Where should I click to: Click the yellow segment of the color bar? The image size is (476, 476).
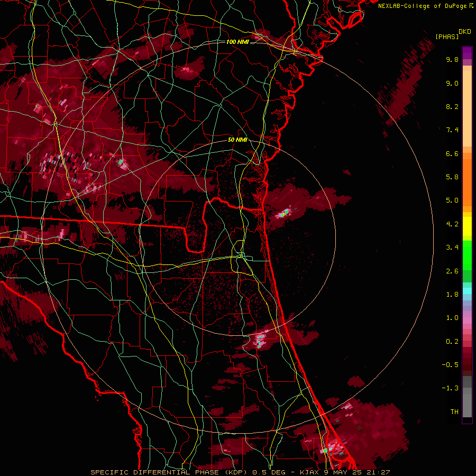click(467, 226)
